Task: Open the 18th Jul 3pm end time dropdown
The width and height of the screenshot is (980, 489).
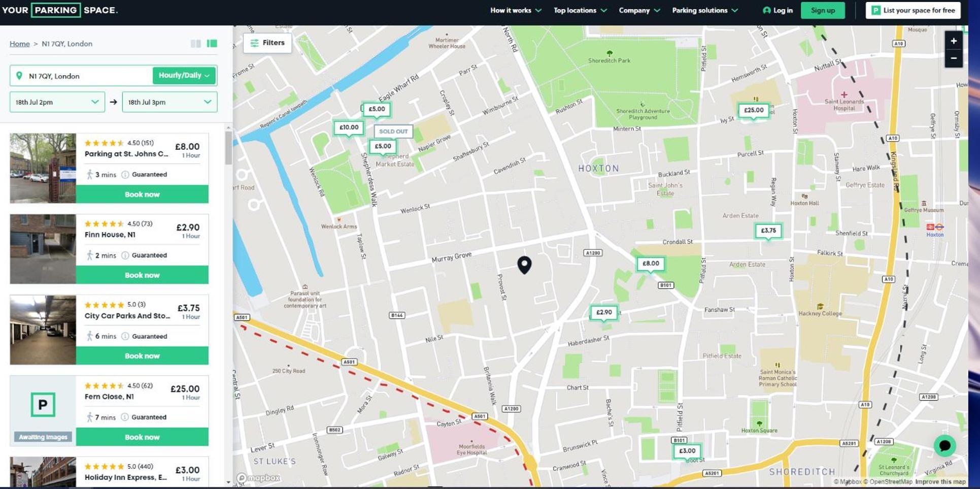Action: click(170, 102)
